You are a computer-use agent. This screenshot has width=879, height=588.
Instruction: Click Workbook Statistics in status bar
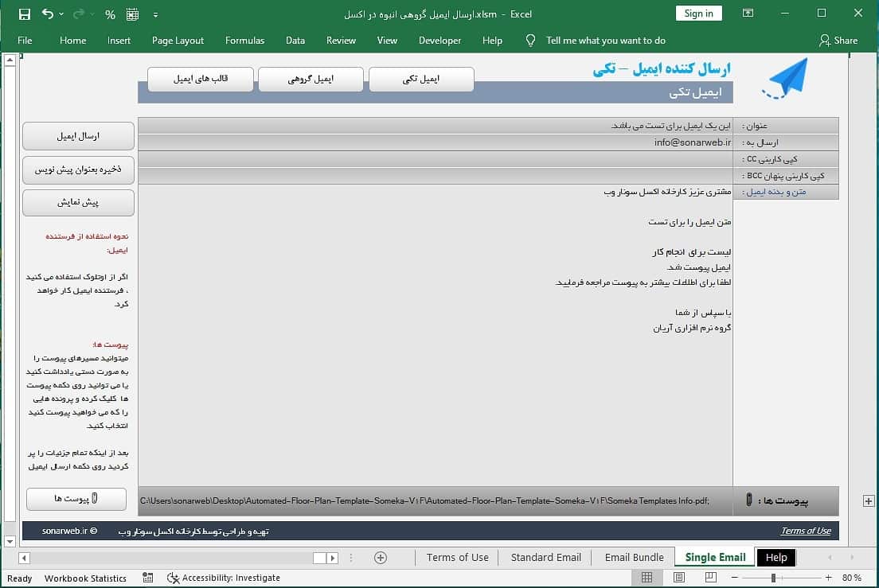[x=85, y=578]
